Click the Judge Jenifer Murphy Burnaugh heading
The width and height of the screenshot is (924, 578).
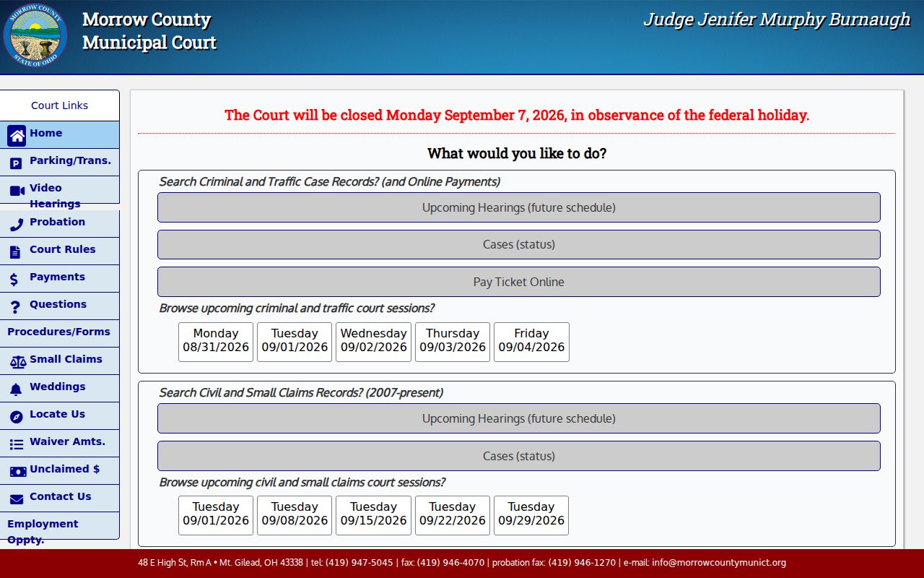[x=777, y=20]
